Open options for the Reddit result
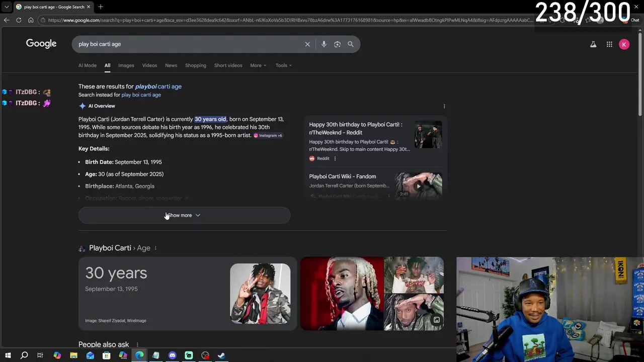Viewport: 644px width, 362px height. pyautogui.click(x=335, y=158)
